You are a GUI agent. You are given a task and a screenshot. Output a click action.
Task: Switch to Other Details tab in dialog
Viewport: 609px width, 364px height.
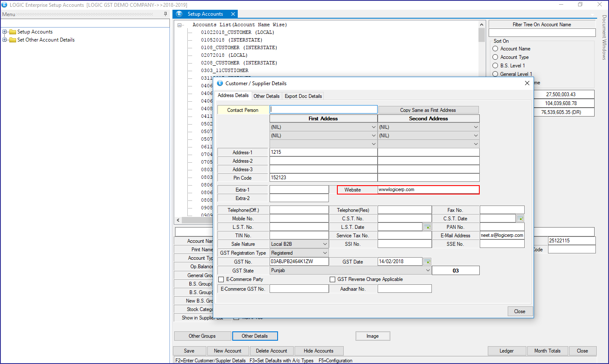coord(267,96)
